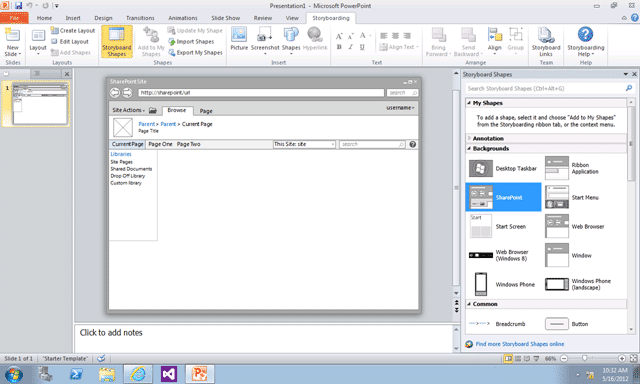Click the Libraries link on the slide
The width and height of the screenshot is (640, 384).
[x=121, y=154]
